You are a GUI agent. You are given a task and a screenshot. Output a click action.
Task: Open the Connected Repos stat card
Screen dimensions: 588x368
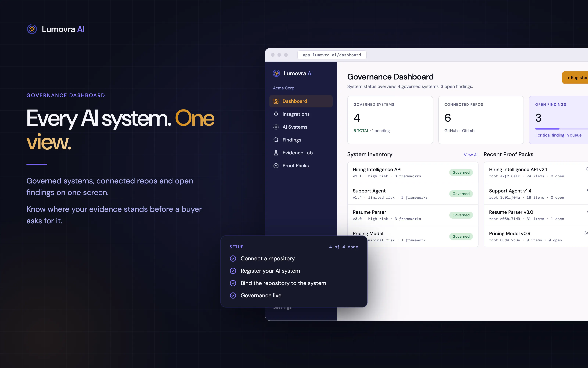pyautogui.click(x=481, y=120)
